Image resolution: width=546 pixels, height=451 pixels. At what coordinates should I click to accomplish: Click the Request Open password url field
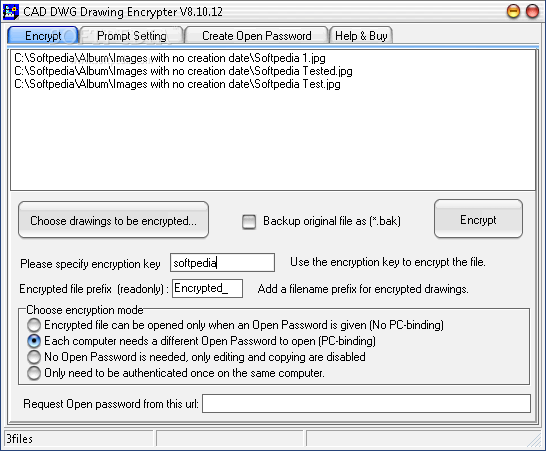coord(366,404)
